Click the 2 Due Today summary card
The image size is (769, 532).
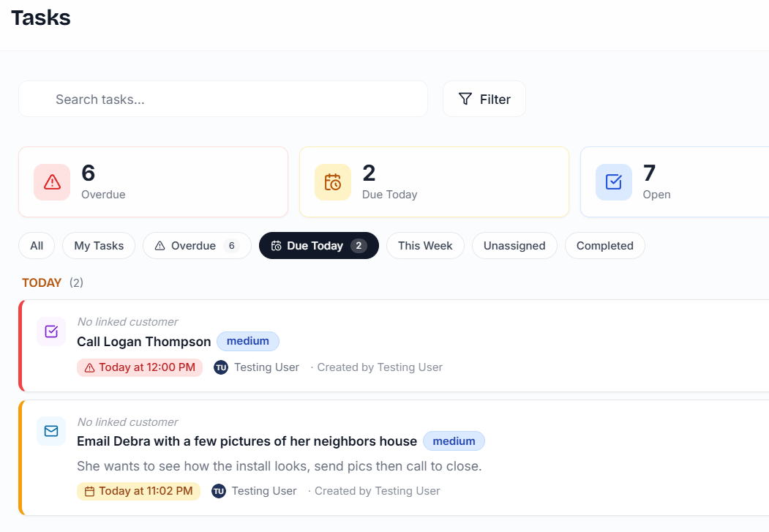434,182
